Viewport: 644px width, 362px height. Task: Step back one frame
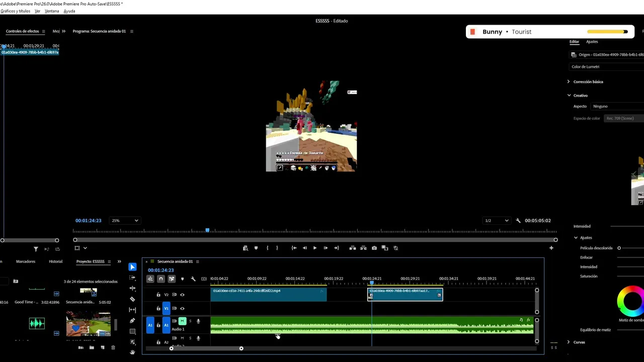point(304,248)
